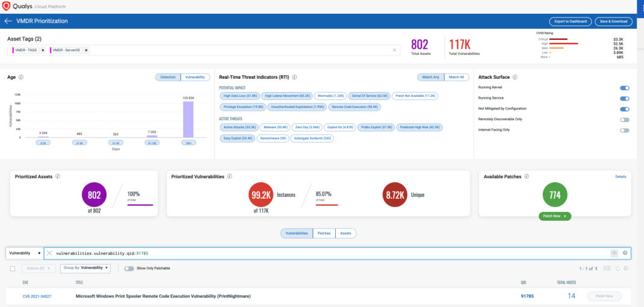Toggle the Patch Not Available indicator
This screenshot has width=644, height=307.
tap(415, 96)
